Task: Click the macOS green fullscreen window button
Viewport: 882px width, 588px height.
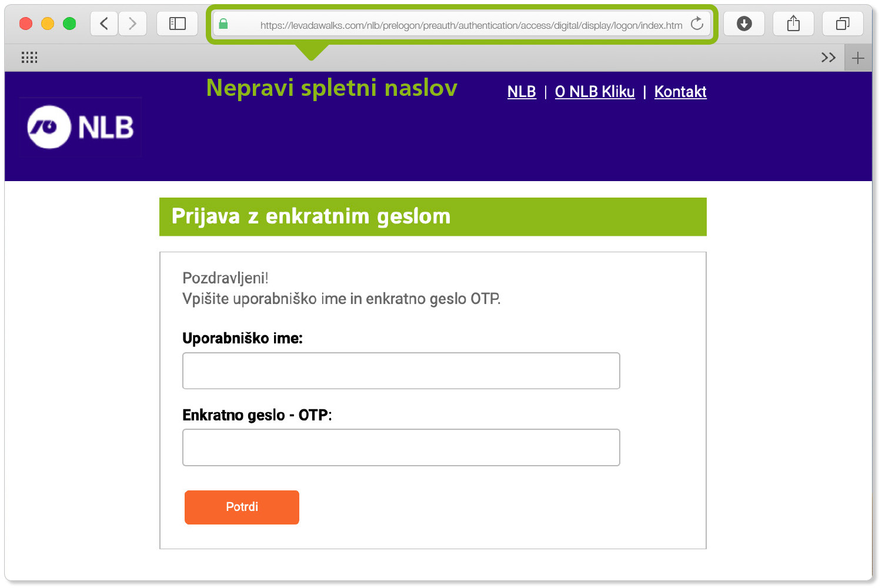Action: [x=69, y=24]
